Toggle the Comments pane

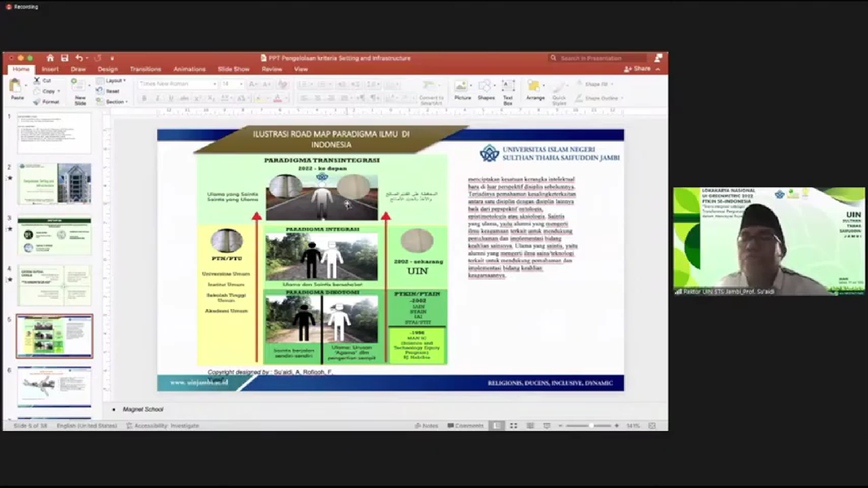(x=465, y=426)
